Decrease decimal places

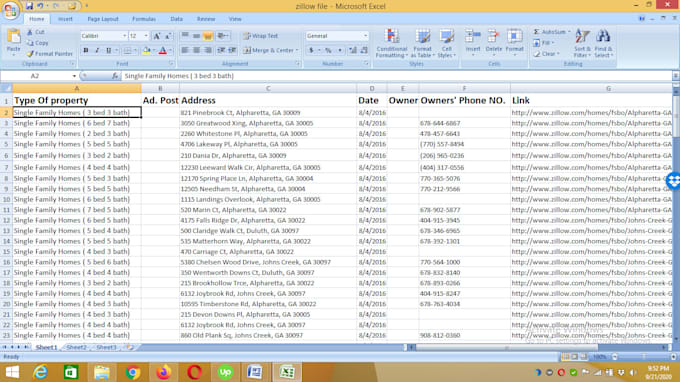[x=364, y=50]
